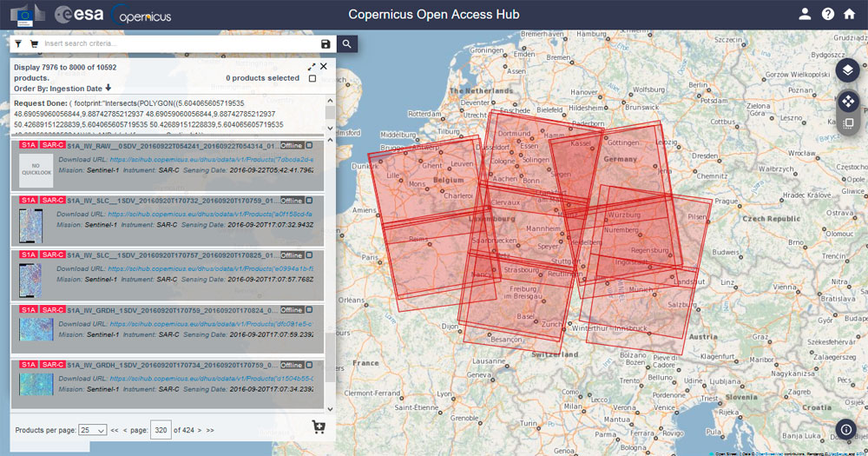Go to previous results page (<)

pyautogui.click(x=125, y=430)
